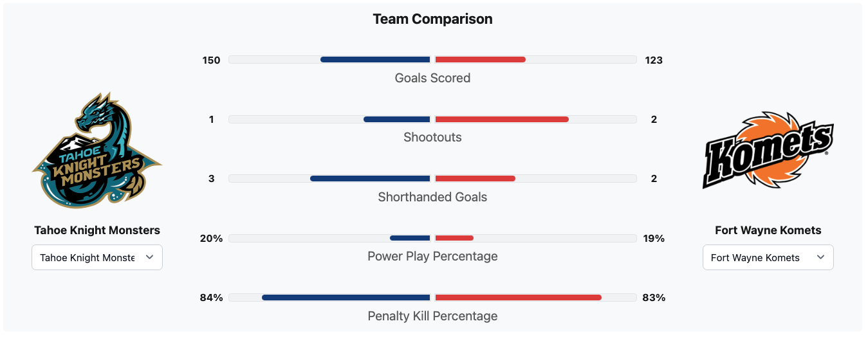
Task: Click the Tahoe Knight Monsters team name
Action: [97, 230]
